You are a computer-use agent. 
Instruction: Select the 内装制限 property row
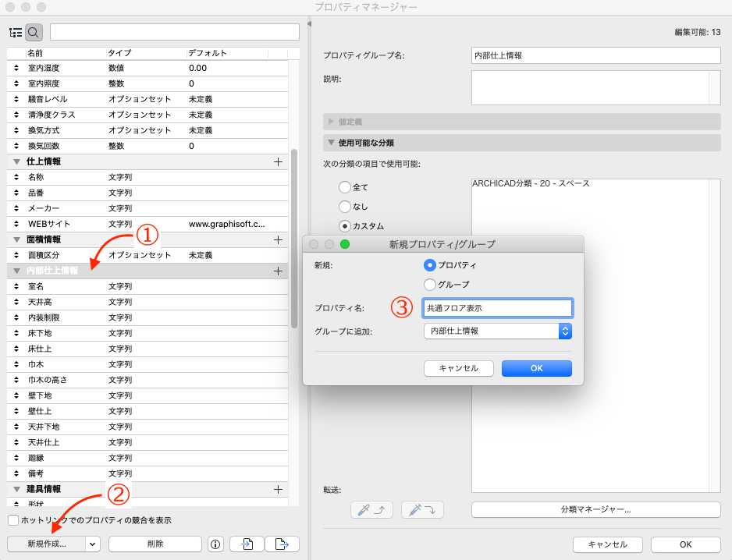pyautogui.click(x=147, y=317)
